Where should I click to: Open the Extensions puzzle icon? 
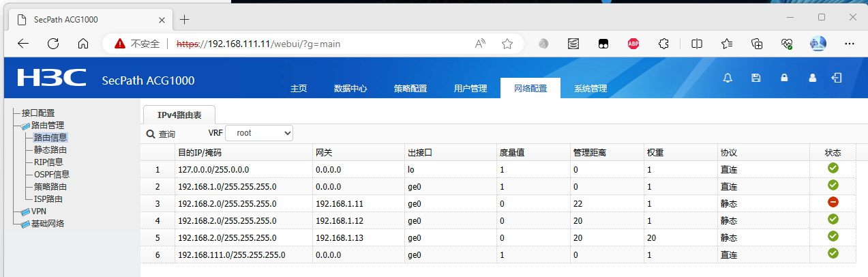tap(663, 44)
